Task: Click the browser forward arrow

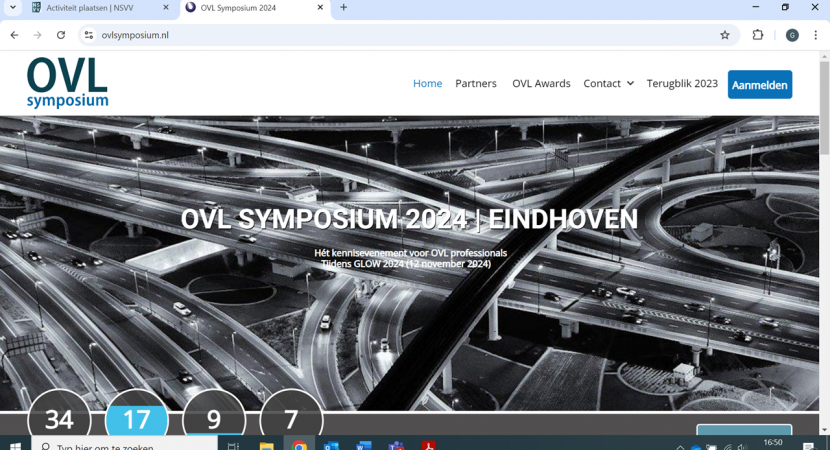Action: point(38,35)
